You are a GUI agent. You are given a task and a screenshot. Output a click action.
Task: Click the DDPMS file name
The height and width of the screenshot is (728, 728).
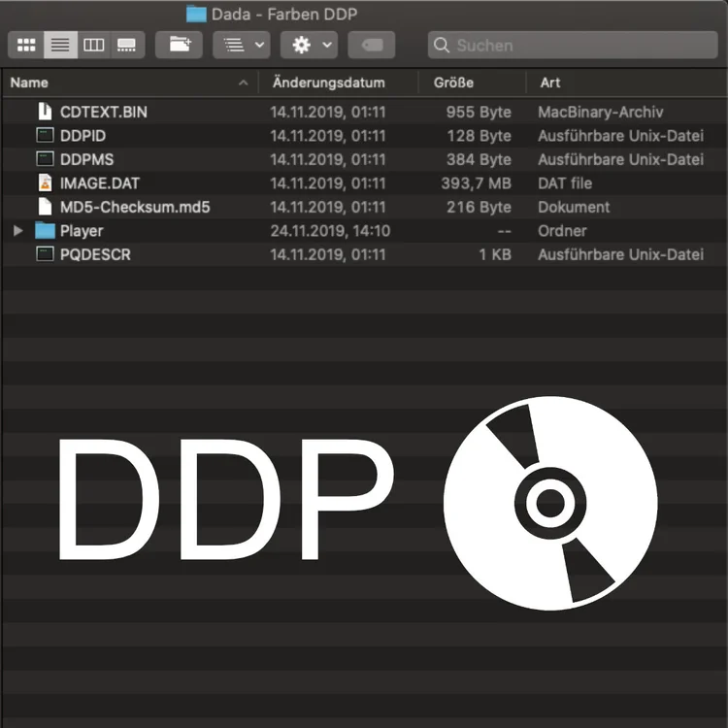(86, 159)
